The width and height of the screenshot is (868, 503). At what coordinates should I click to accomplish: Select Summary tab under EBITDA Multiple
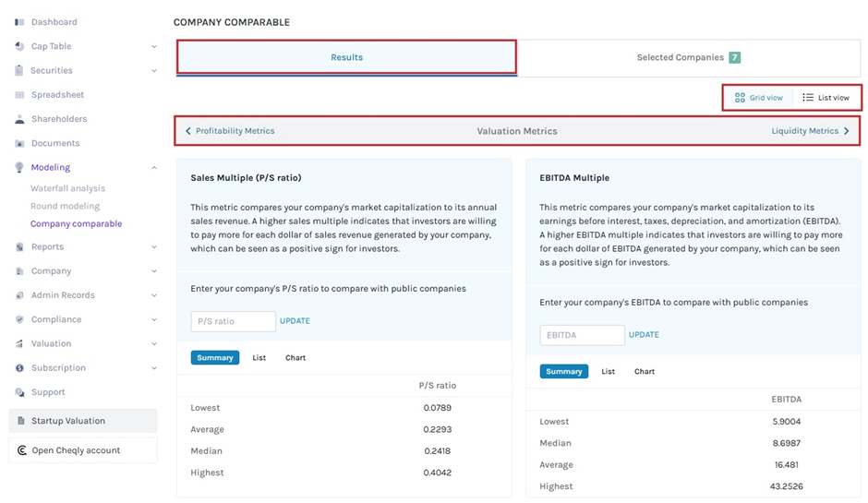coord(563,372)
